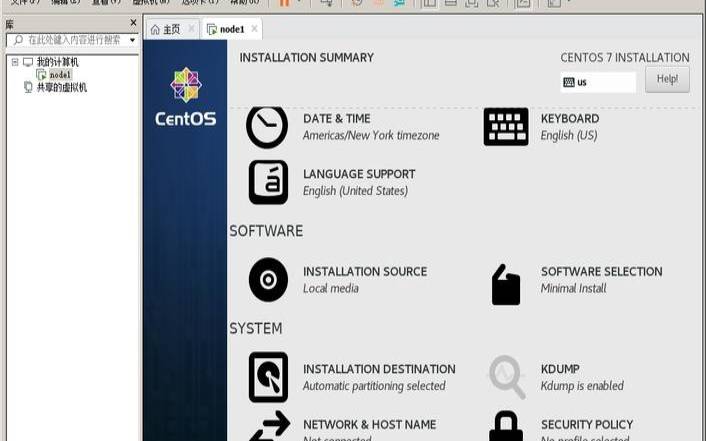Close the 主页 home tab
706x441 pixels.
(191, 29)
